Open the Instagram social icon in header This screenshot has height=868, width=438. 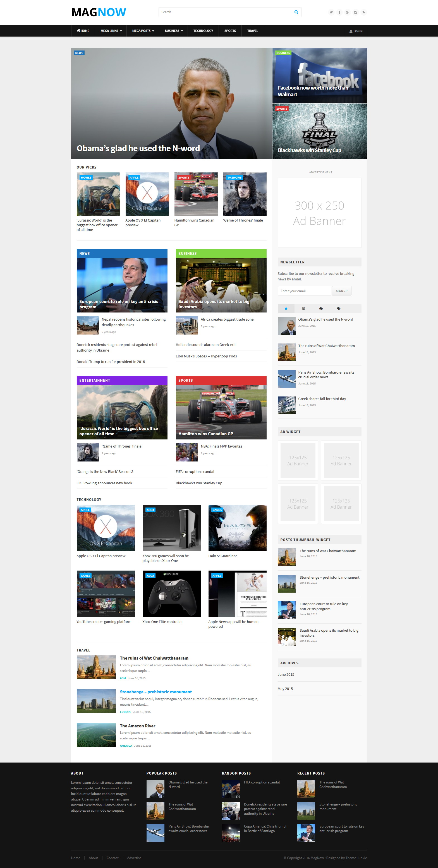point(355,12)
